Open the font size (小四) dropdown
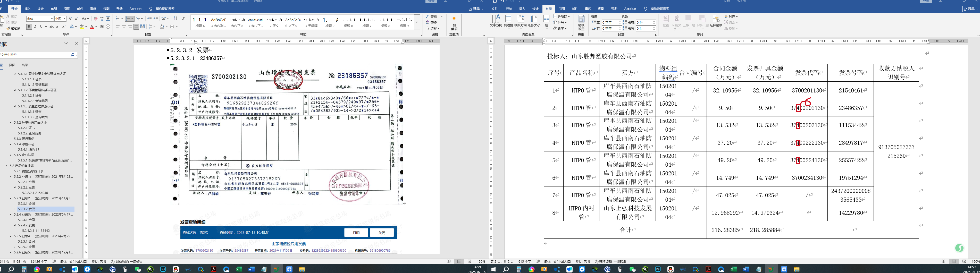 point(65,19)
